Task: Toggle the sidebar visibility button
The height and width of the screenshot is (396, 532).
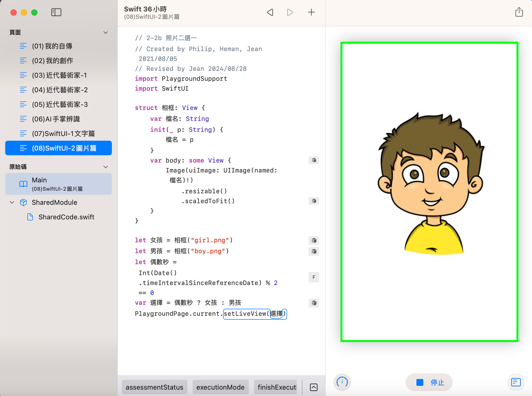Action: pos(56,12)
